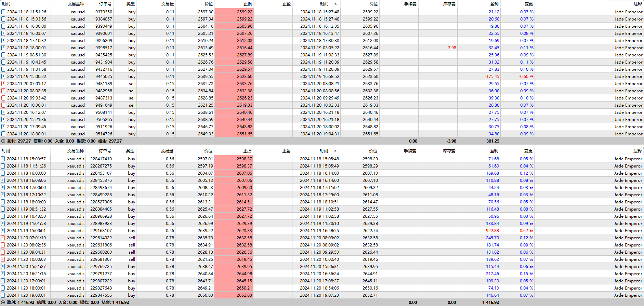
Task: Click the buy icon beside order 228453107
Action: pos(3,173)
